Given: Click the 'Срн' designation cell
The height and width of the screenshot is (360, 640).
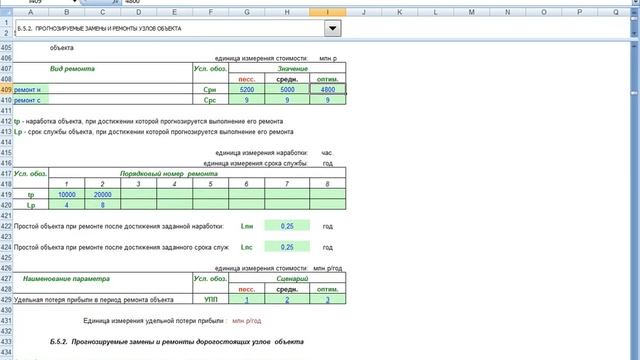Looking at the screenshot, I should [x=210, y=89].
